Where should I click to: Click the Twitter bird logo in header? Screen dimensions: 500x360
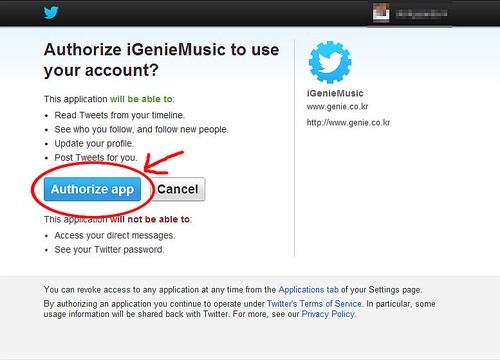coord(51,13)
